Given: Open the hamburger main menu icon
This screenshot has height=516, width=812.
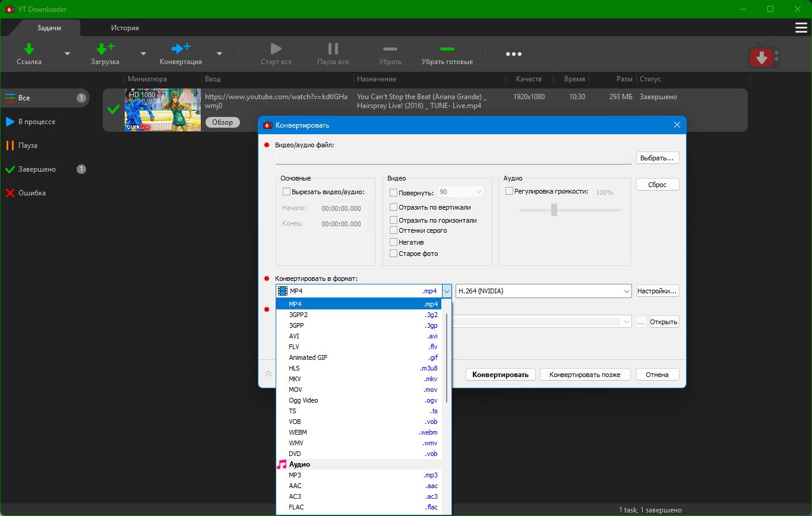Looking at the screenshot, I should 801,28.
